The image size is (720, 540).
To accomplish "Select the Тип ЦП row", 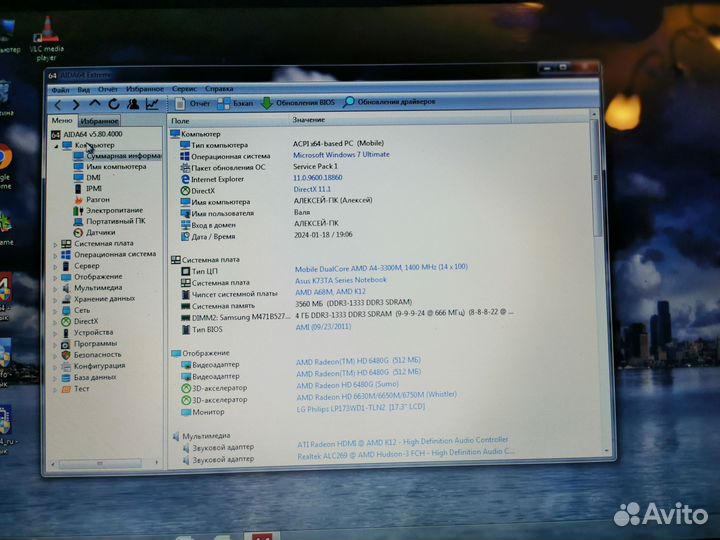I will 325,270.
